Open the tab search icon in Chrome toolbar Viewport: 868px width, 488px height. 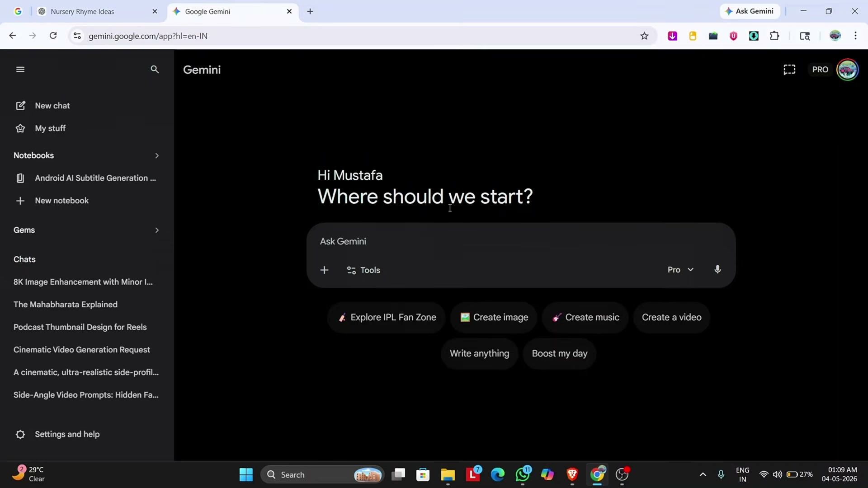[805, 36]
